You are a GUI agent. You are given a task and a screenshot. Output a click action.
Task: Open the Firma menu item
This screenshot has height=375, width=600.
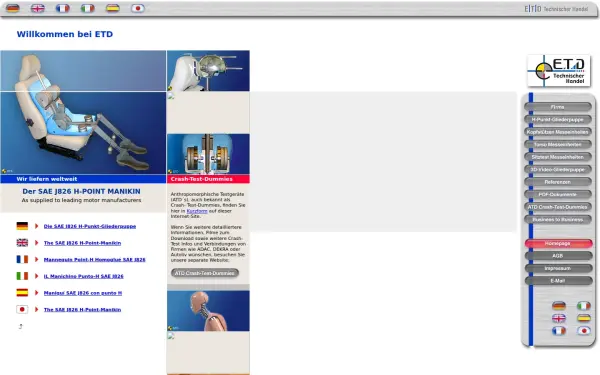click(558, 107)
